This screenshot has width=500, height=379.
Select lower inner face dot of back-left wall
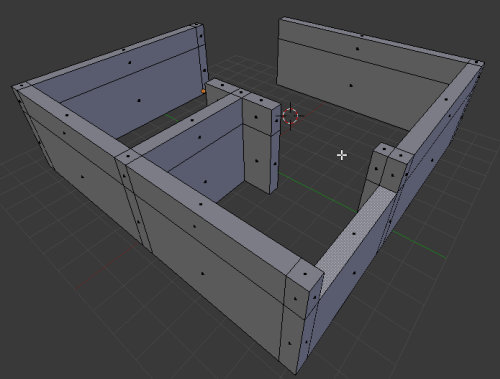coord(139,100)
